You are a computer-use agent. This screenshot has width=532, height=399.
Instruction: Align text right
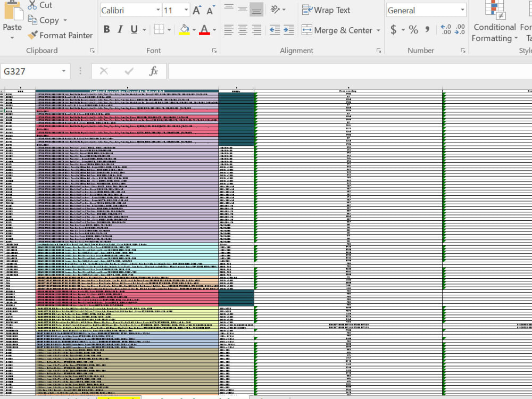coord(256,30)
